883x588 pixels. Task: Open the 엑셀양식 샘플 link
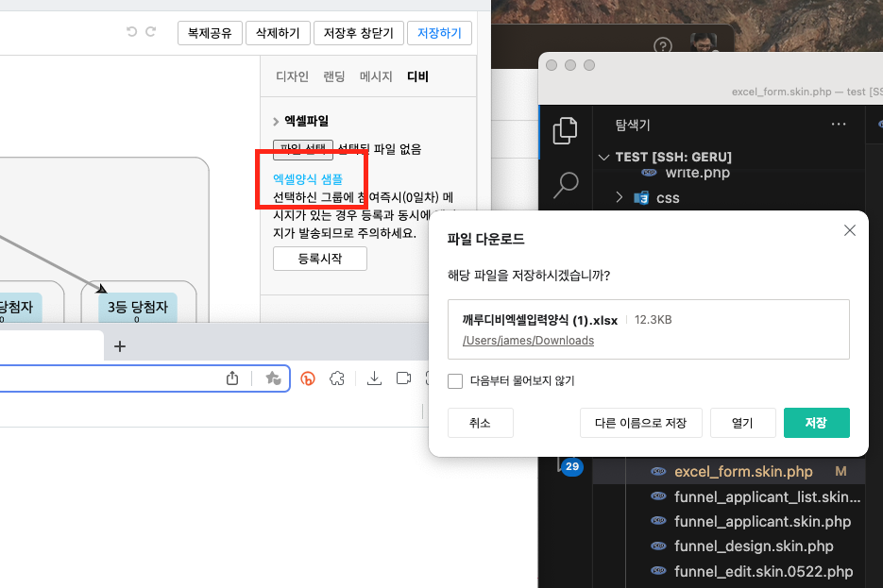(x=308, y=179)
